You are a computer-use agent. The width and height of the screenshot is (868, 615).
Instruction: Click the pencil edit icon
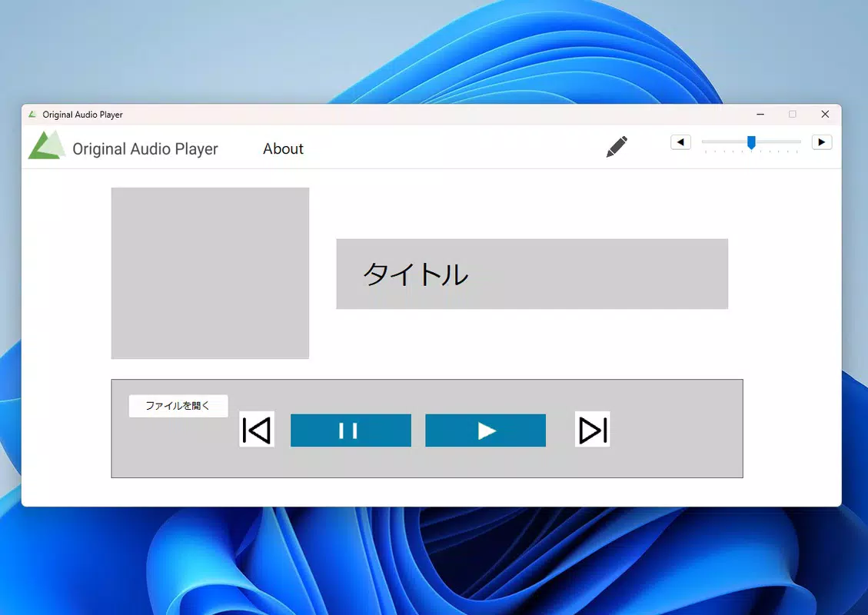(x=617, y=147)
